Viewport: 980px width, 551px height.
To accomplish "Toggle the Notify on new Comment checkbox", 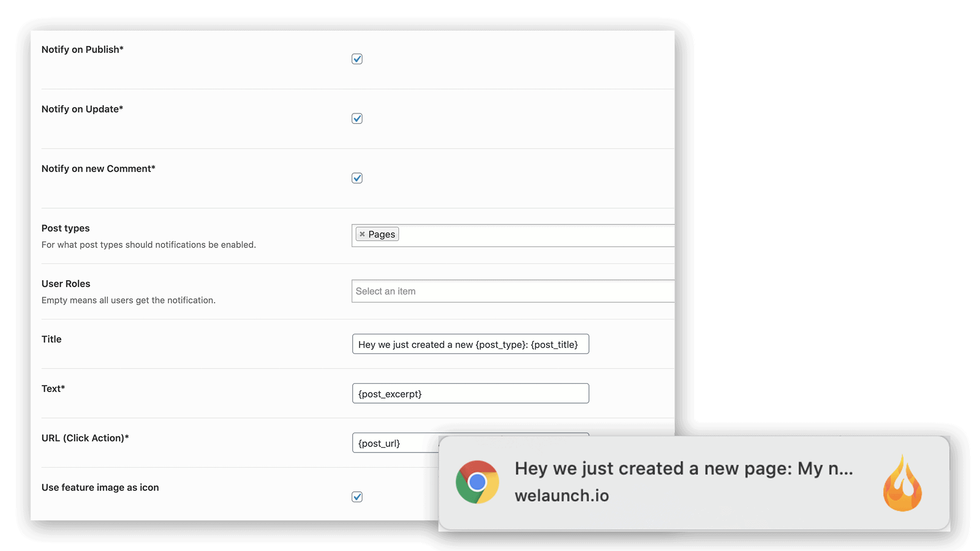I will pos(357,178).
